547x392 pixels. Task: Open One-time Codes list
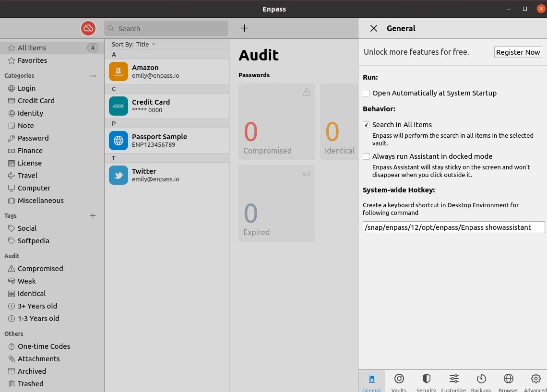click(x=52, y=346)
